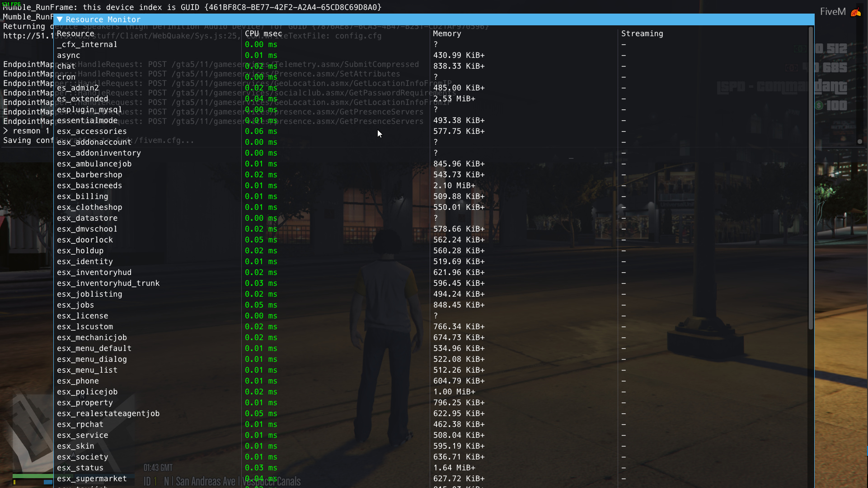This screenshot has width=868, height=488.
Task: Select the esx_addoninventory resource row
Action: [x=432, y=153]
